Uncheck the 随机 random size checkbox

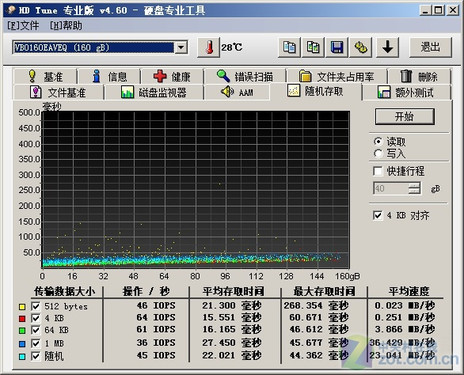36,356
